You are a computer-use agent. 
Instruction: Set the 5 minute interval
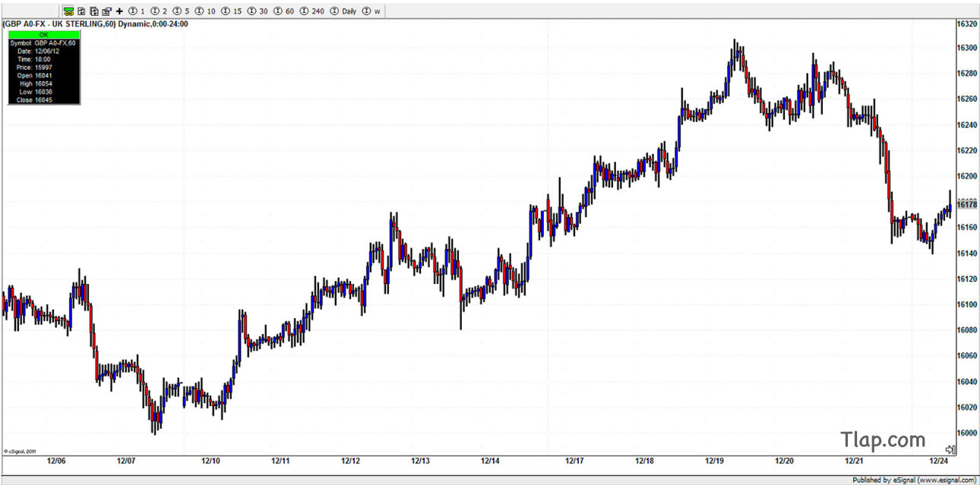tap(181, 11)
